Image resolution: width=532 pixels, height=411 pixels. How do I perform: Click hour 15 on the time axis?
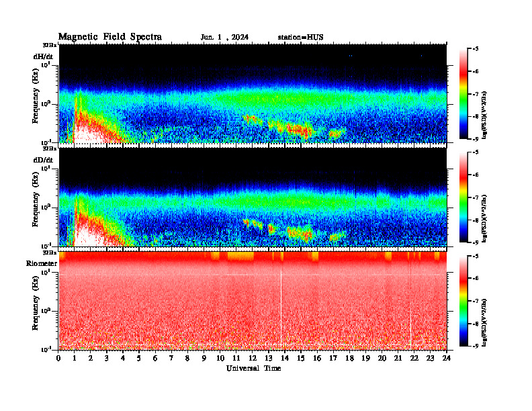pos(301,358)
